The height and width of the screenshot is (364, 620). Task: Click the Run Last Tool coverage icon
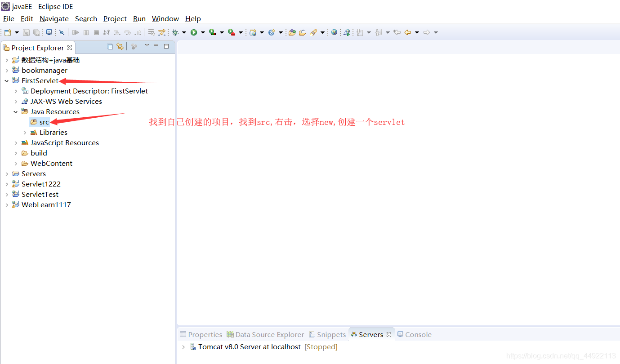click(213, 32)
